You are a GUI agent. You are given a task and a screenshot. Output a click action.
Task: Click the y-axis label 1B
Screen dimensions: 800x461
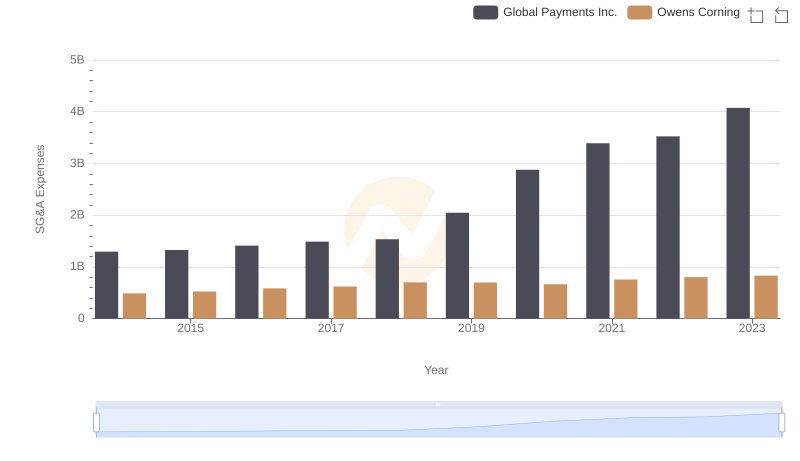[x=77, y=266]
